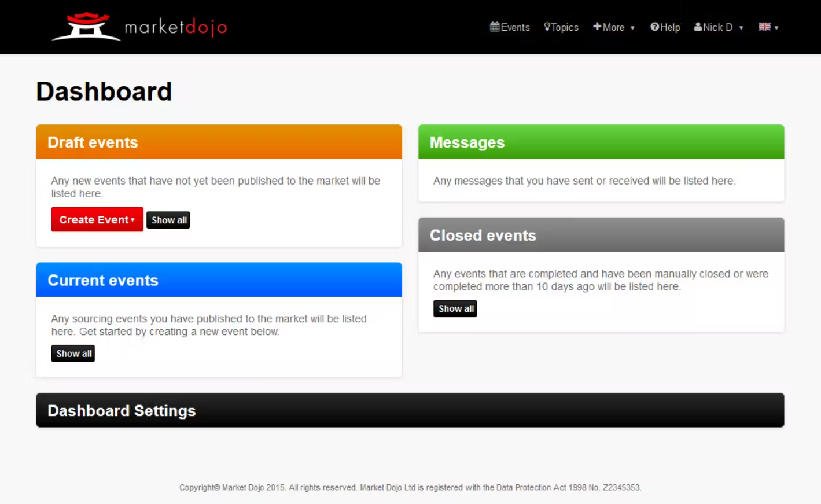Click the messages sent or received description

coord(584,181)
